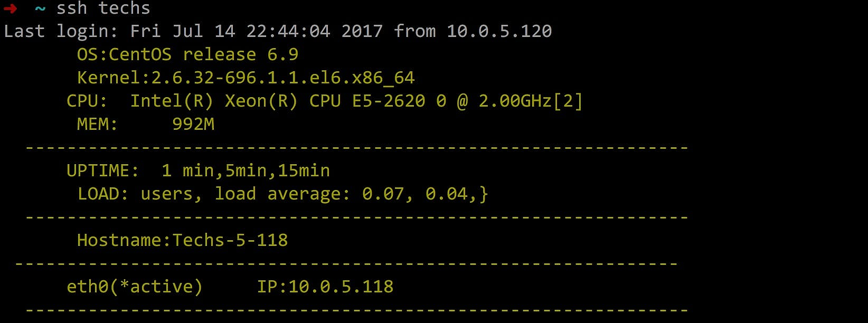The width and height of the screenshot is (868, 323).
Task: Click the E5-2620 processor model text
Action: point(388,101)
